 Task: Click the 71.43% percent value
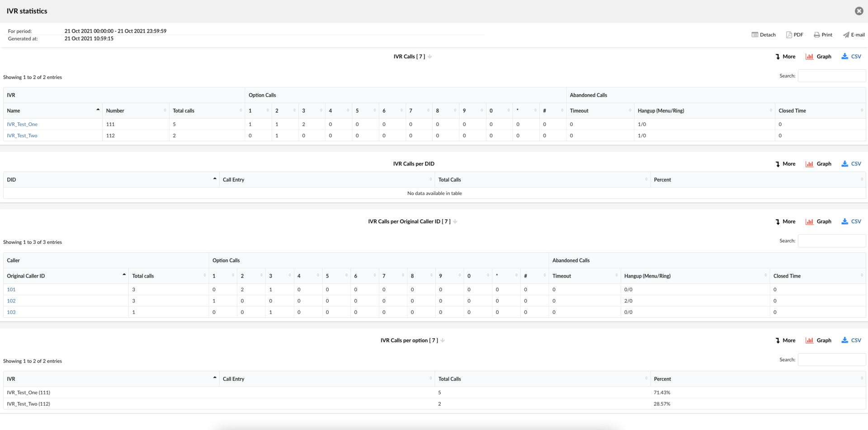click(662, 393)
